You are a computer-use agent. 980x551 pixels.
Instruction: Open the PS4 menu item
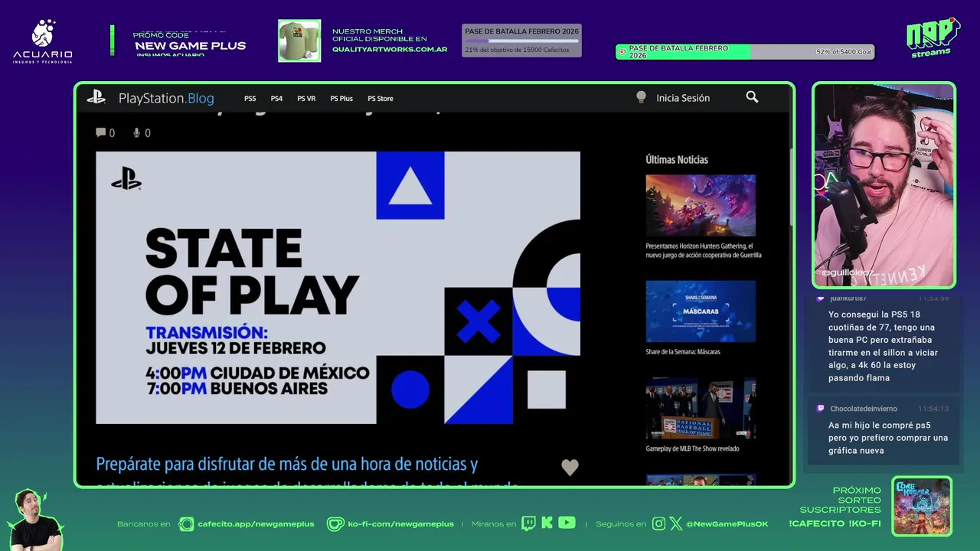[276, 99]
